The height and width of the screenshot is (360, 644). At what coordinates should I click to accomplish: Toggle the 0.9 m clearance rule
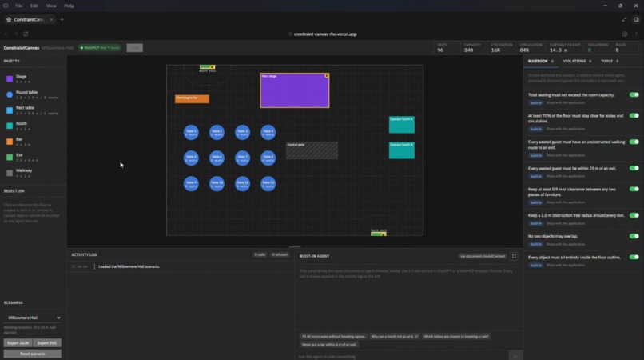(x=634, y=190)
